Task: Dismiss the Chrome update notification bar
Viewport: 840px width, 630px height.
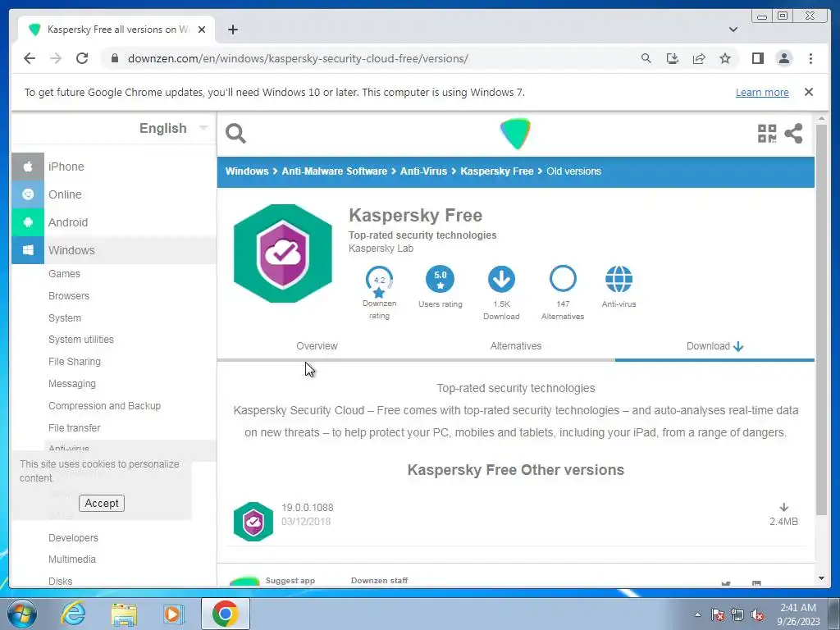Action: click(x=808, y=92)
